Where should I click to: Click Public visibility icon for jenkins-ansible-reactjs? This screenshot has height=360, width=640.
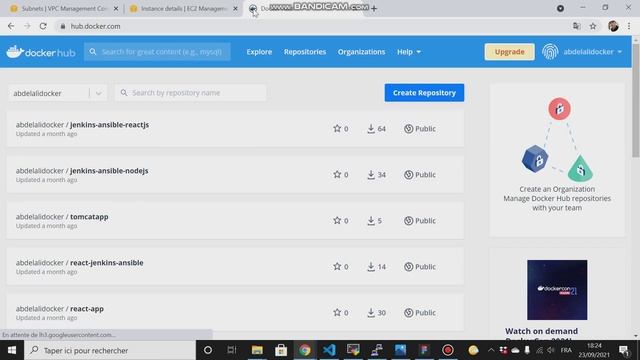(x=409, y=129)
